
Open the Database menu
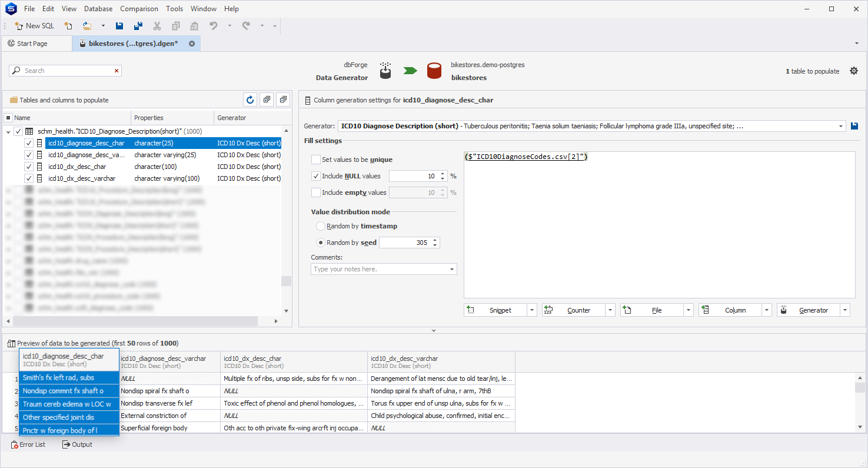click(98, 9)
